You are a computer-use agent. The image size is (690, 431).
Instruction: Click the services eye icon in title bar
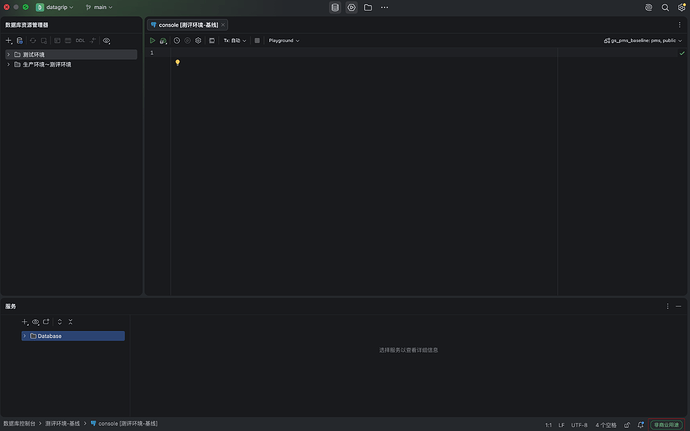pyautogui.click(x=352, y=7)
